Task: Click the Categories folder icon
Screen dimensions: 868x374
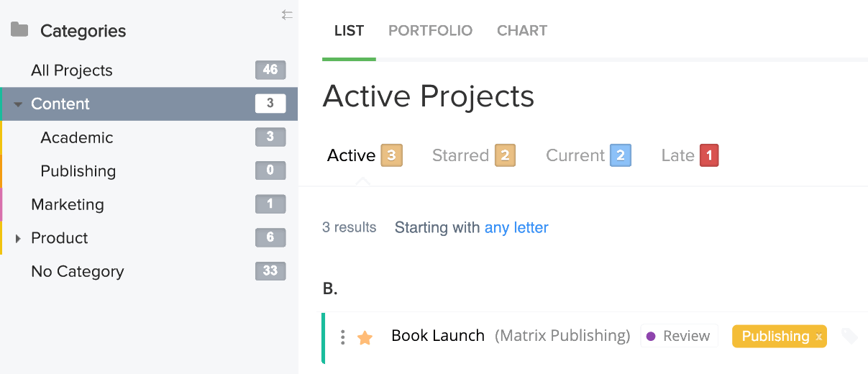Action: (x=19, y=30)
